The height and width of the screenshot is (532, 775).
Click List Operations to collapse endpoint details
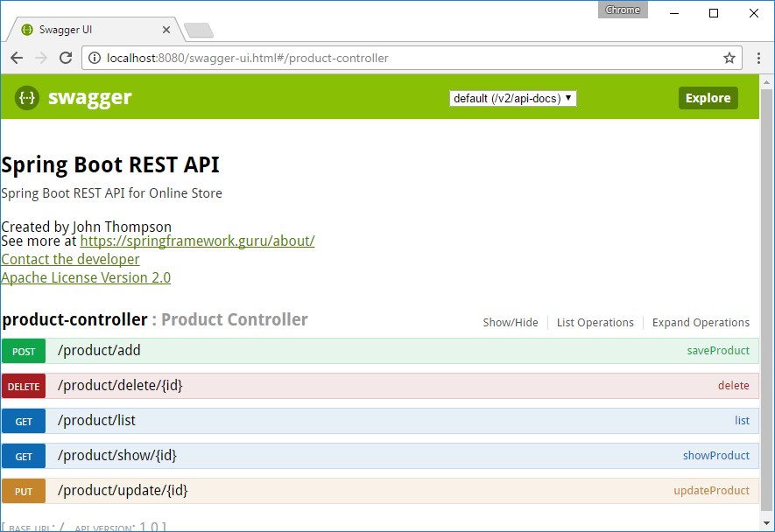point(595,322)
